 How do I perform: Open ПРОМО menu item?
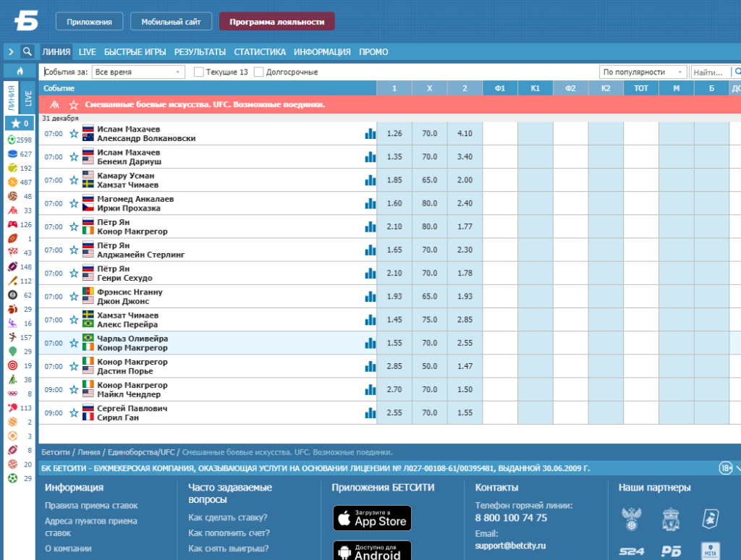tap(373, 52)
